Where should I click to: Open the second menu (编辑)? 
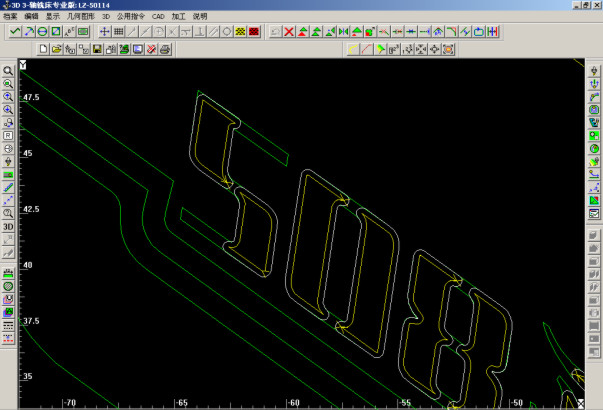(x=31, y=17)
